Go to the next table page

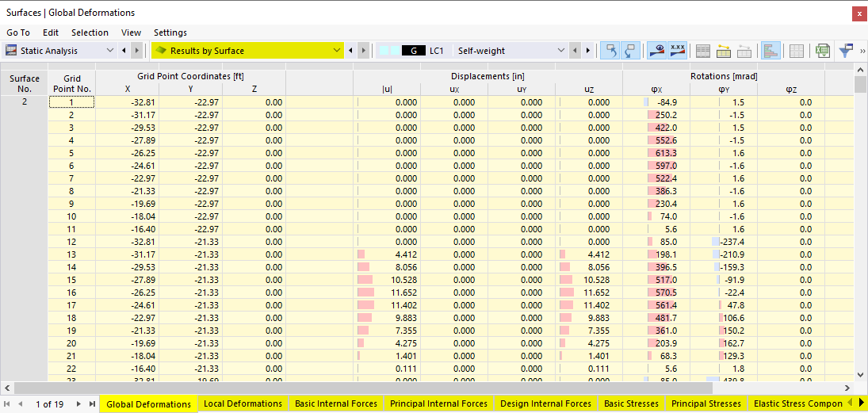tap(78, 403)
